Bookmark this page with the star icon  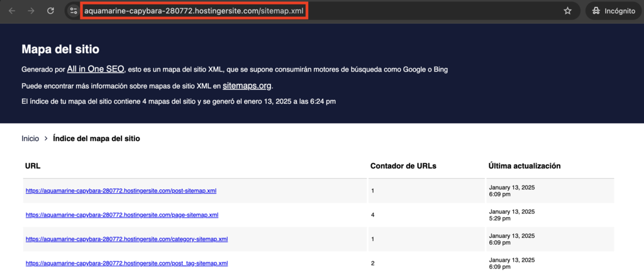tap(567, 11)
